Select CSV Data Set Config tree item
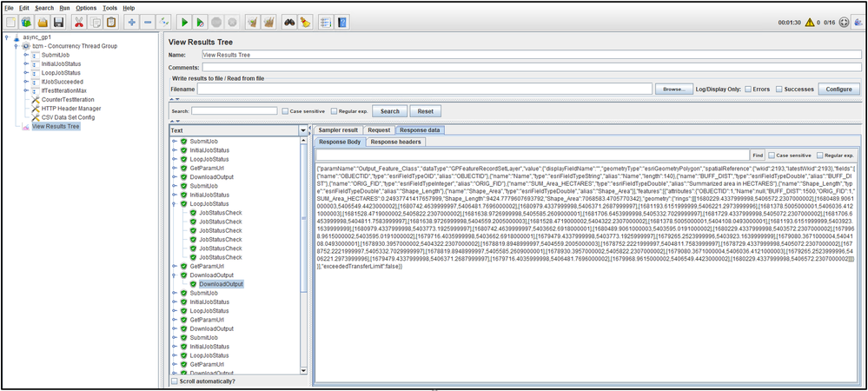This screenshot has height=391, width=868. point(68,117)
